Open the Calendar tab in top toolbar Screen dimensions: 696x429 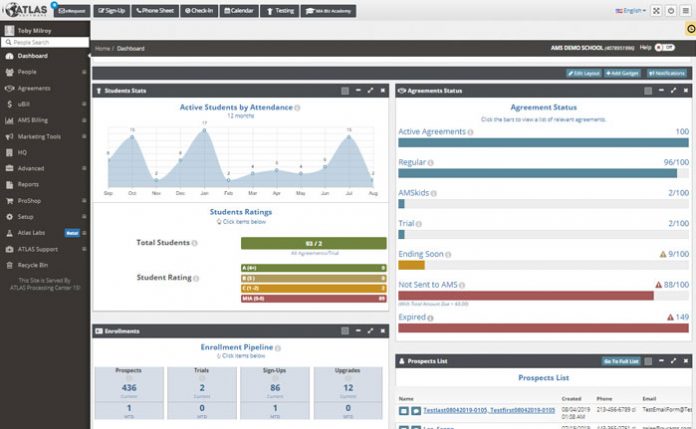pos(240,11)
